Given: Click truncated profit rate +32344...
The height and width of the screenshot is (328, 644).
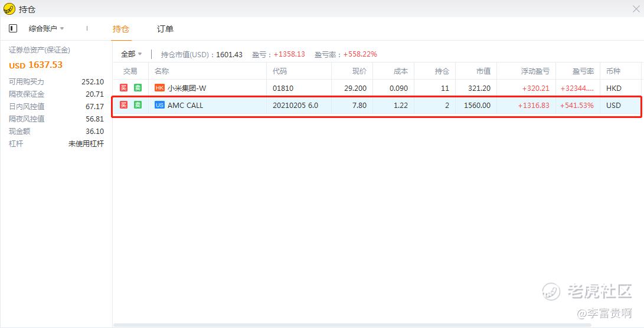Looking at the screenshot, I should click(x=577, y=88).
